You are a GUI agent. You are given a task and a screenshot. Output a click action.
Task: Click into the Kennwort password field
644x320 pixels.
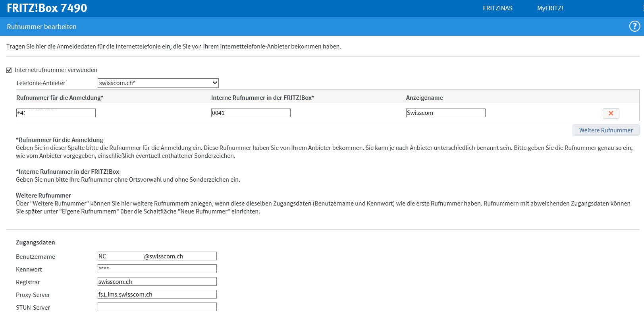pyautogui.click(x=157, y=269)
